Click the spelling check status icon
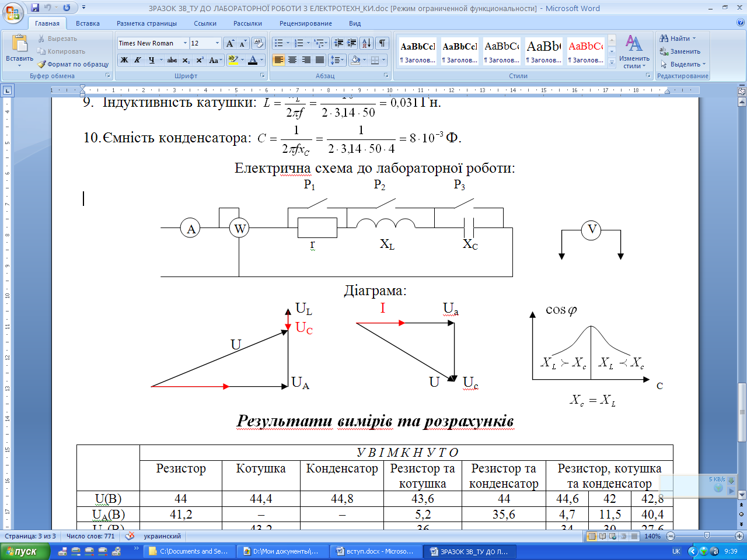 coord(130,536)
